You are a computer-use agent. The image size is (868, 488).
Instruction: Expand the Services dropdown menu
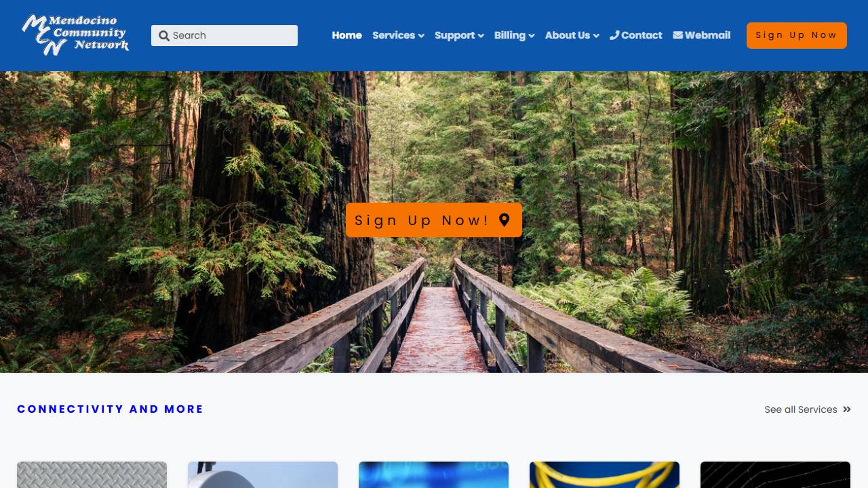pyautogui.click(x=398, y=35)
